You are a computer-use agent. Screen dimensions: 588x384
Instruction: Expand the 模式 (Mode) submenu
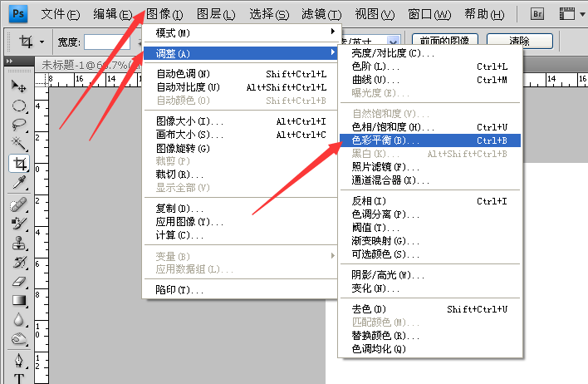click(x=240, y=32)
